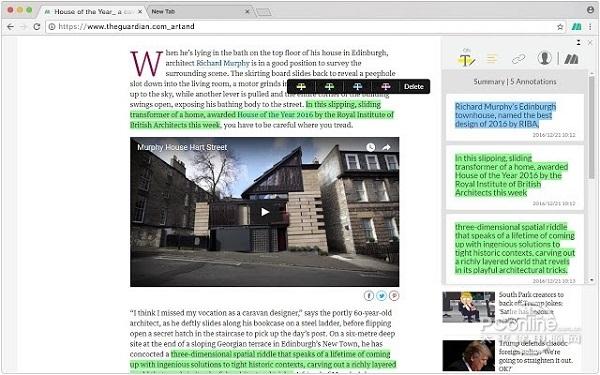Click the Weava logo in sidebar panel
The image size is (600, 375).
pos(571,59)
